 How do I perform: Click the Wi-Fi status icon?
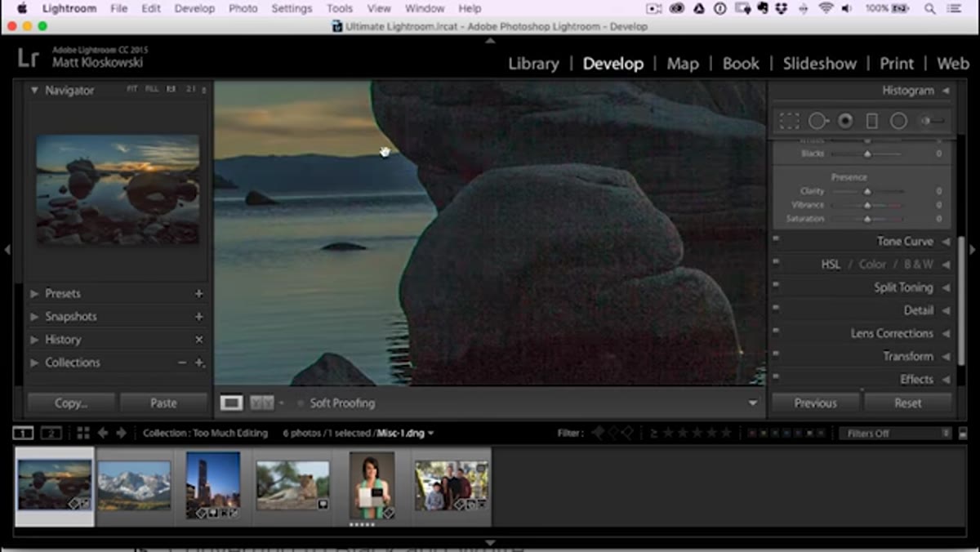826,8
